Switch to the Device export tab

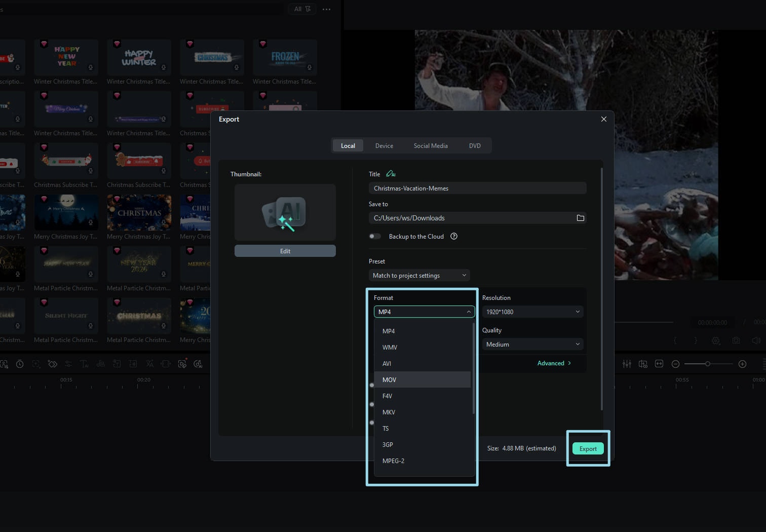[x=384, y=145]
